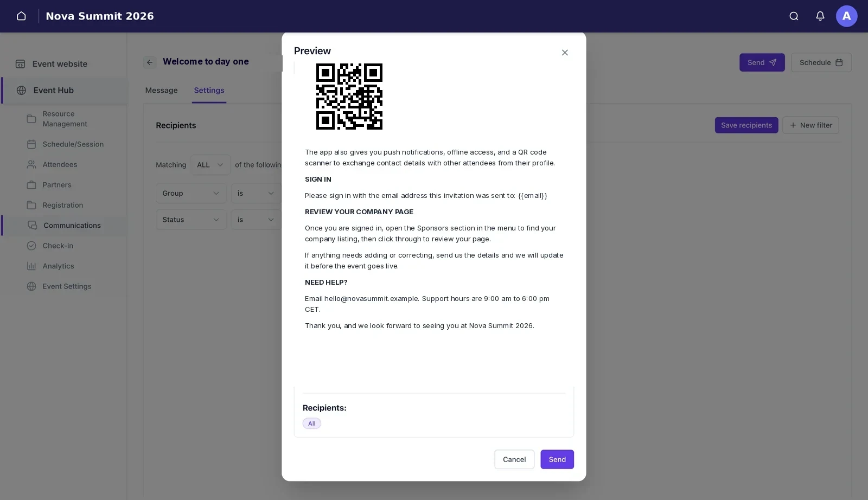Open the 'is' operator dropdown in Status row
Viewport: 868px width, 500px height.
click(x=256, y=220)
